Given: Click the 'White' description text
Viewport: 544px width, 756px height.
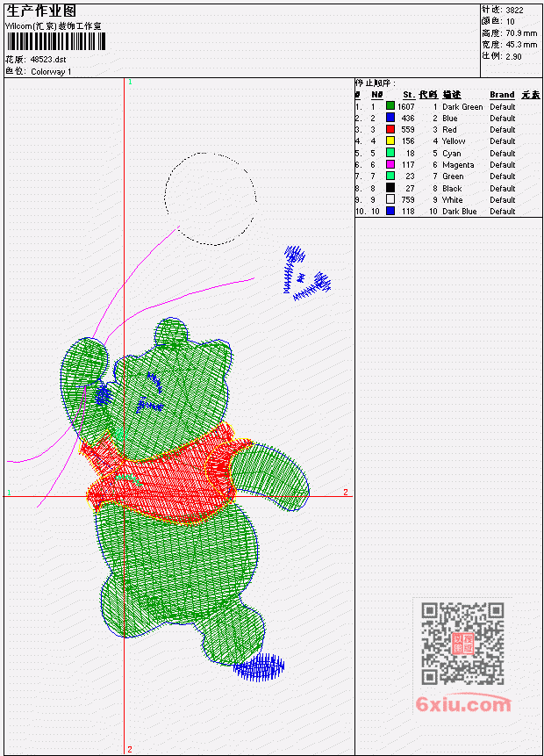Looking at the screenshot, I should point(452,199).
